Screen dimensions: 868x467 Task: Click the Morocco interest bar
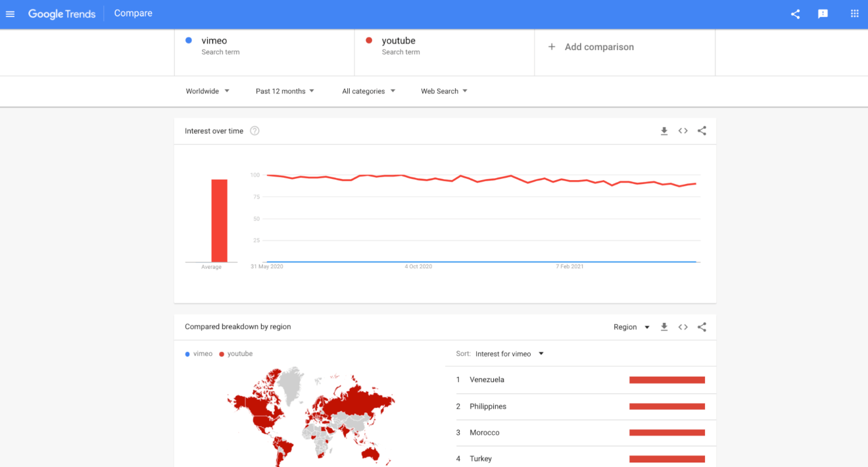coord(667,433)
